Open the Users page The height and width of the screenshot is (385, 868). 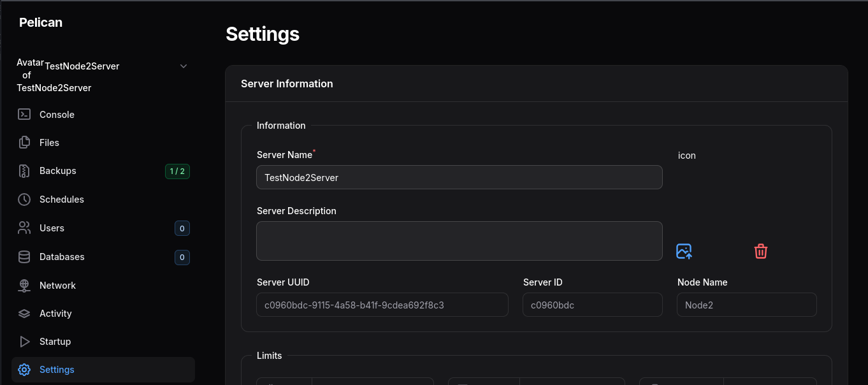103,228
